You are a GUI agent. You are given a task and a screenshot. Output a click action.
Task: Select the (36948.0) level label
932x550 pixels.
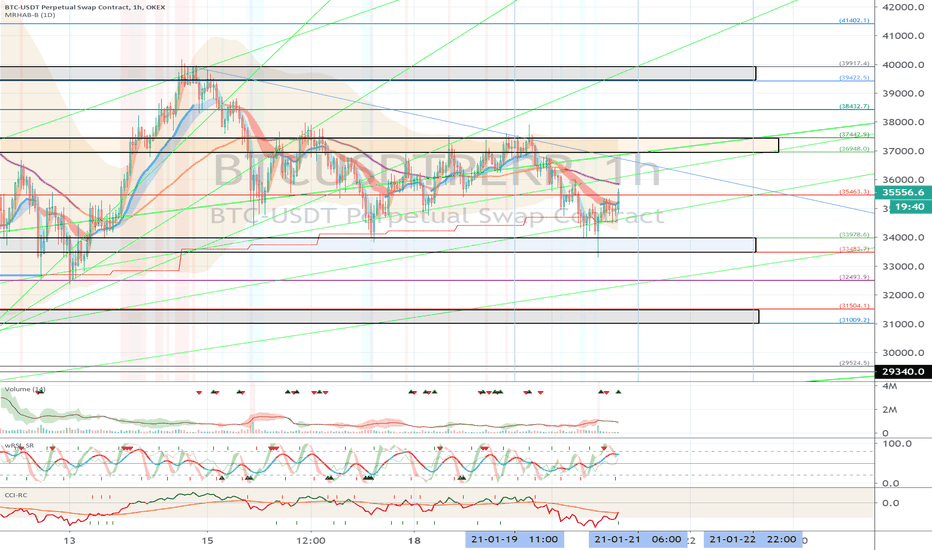click(x=854, y=149)
